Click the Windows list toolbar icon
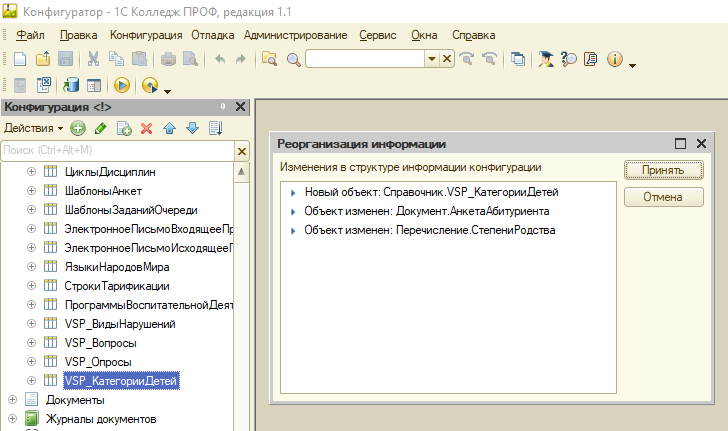This screenshot has width=728, height=431. 518,59
